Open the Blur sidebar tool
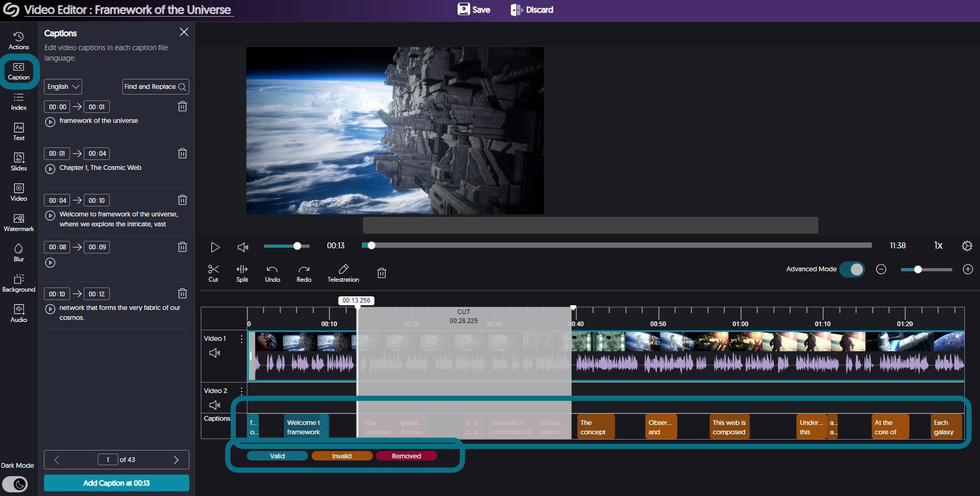The height and width of the screenshot is (496, 980). 19,253
